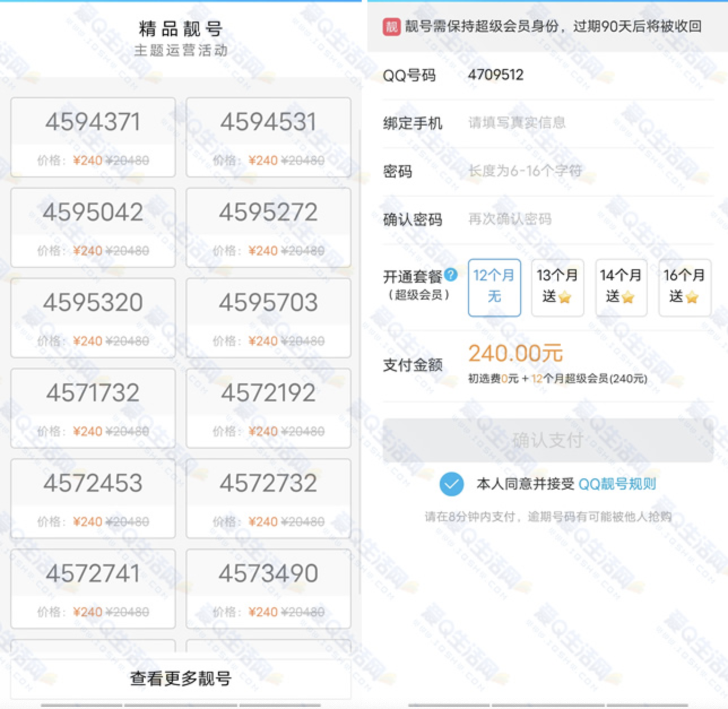The image size is (728, 709).
Task: Select the 4572741 number card
Action: tap(93, 589)
